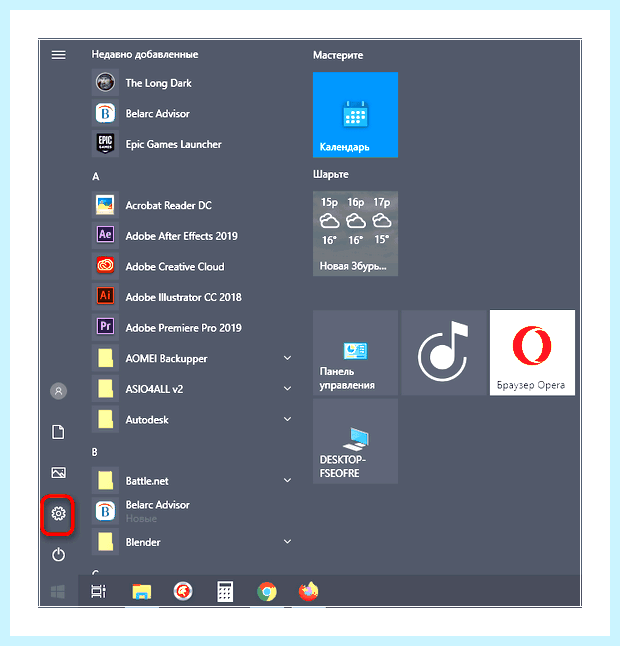Select the Autodesk list entry text
Viewport: 620px width, 646px height.
coord(147,420)
